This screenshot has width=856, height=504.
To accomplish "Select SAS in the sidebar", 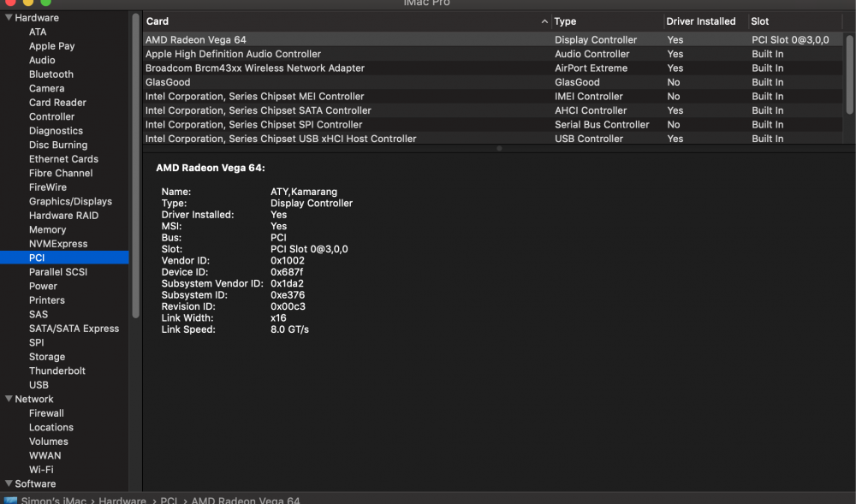I will click(x=39, y=314).
